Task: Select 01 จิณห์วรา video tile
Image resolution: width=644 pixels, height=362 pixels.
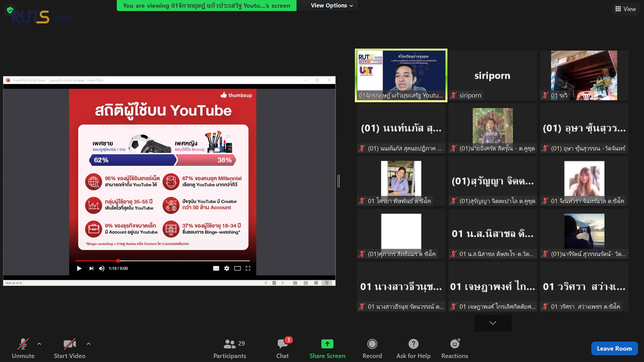Action: 584,181
